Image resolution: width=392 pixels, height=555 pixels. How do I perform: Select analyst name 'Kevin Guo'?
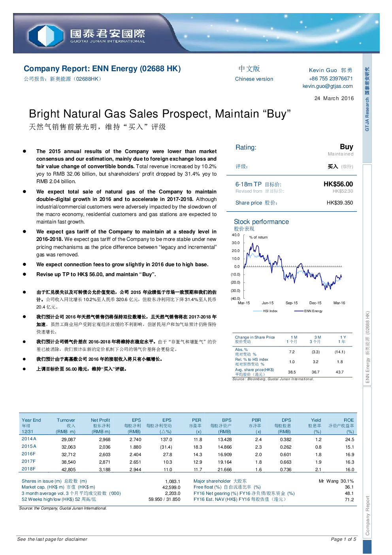pyautogui.click(x=323, y=70)
